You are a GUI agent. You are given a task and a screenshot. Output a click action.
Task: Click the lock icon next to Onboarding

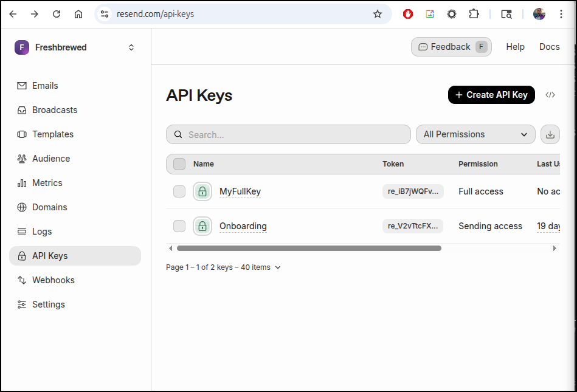pyautogui.click(x=202, y=226)
